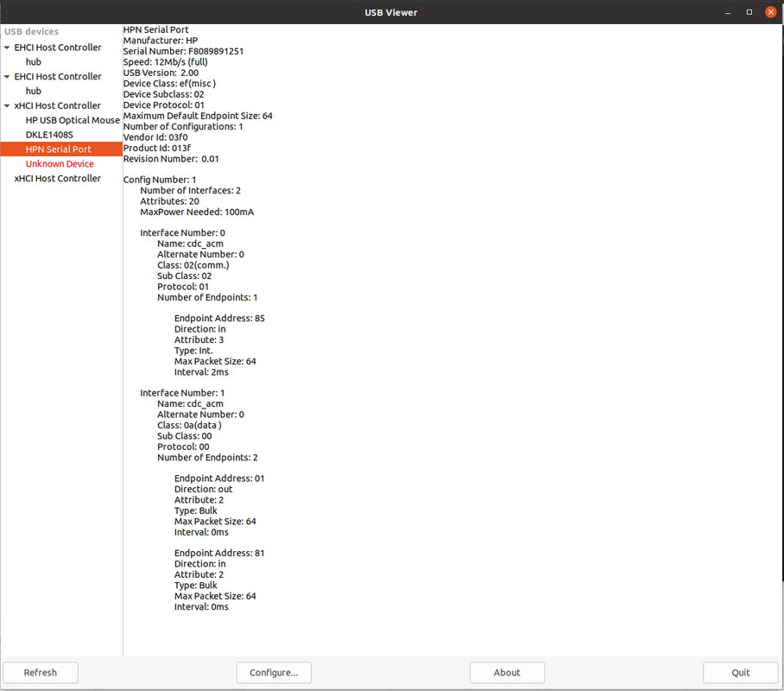Screen dimensions: 784x691
Task: Click the USB devices column header
Action: pyautogui.click(x=61, y=31)
